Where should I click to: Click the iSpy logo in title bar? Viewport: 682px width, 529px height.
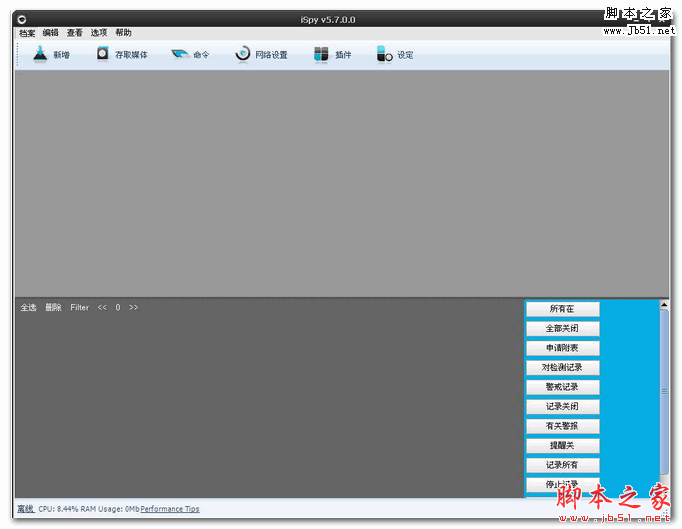pos(21,20)
